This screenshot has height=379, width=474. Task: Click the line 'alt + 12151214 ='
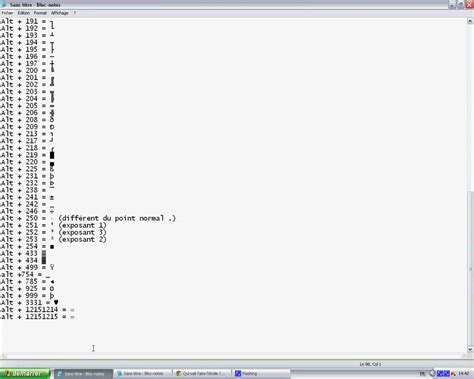(x=37, y=310)
